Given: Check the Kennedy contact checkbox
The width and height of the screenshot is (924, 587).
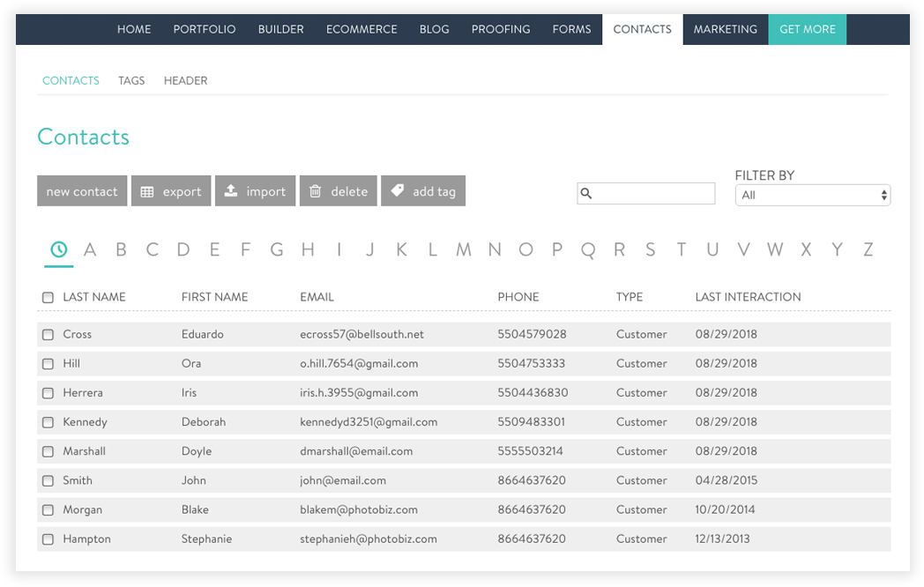Looking at the screenshot, I should tap(48, 422).
